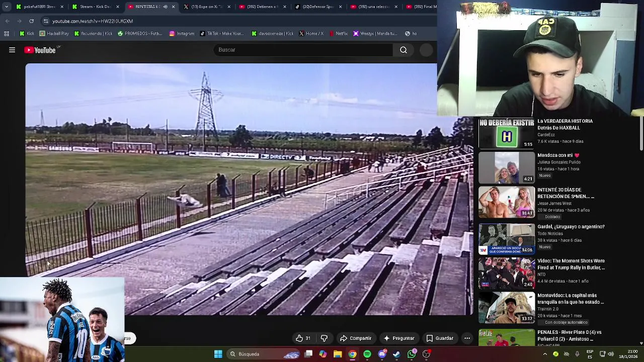Open the system volume speaker icon

point(610,354)
